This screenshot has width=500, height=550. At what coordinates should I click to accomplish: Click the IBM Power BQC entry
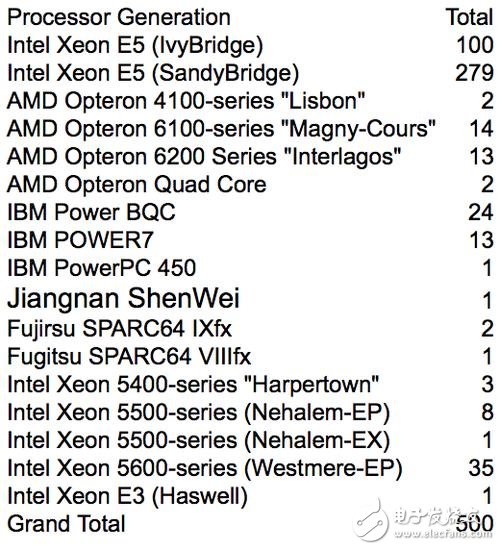[91, 212]
